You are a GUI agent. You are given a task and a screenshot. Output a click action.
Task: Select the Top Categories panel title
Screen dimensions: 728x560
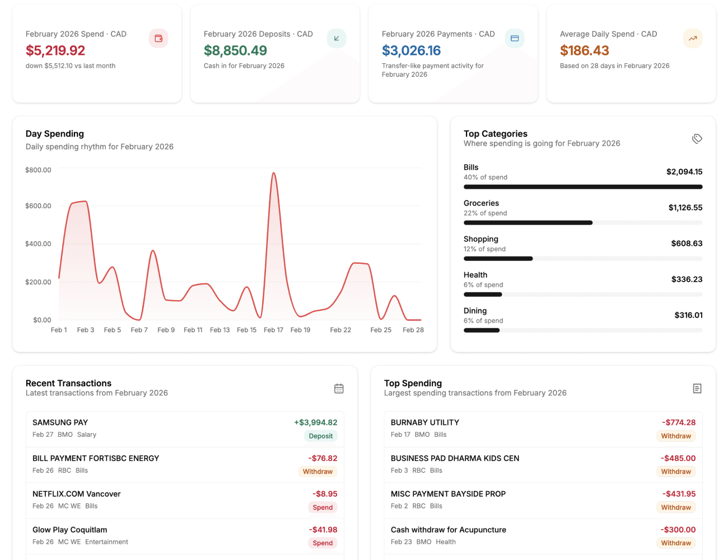click(x=495, y=134)
